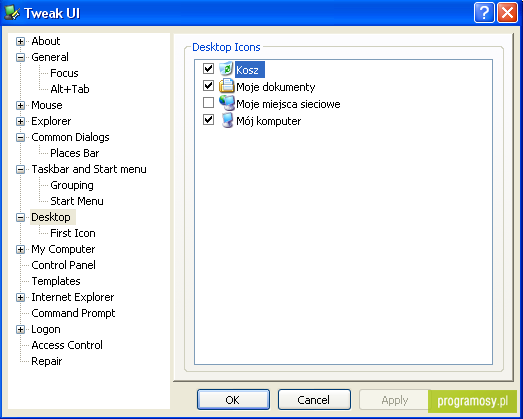Expand the My Computer tree node
Screen dimensions: 523x419
click(20, 250)
